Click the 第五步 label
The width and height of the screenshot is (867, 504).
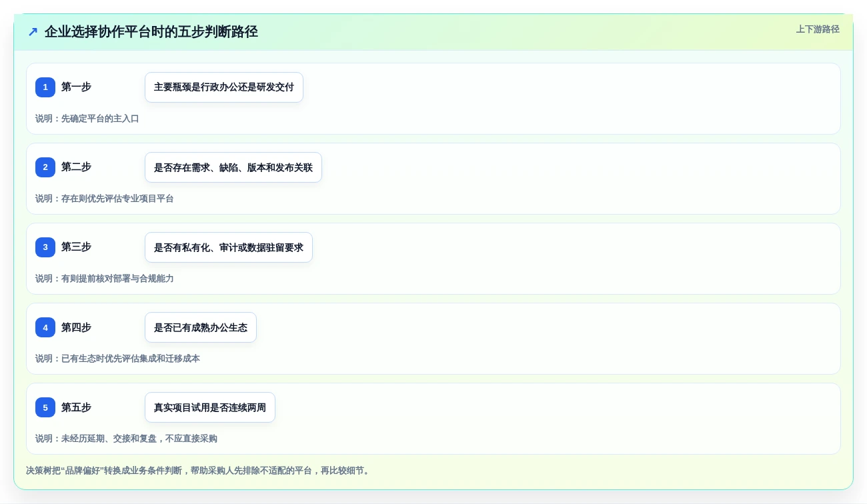(76, 407)
